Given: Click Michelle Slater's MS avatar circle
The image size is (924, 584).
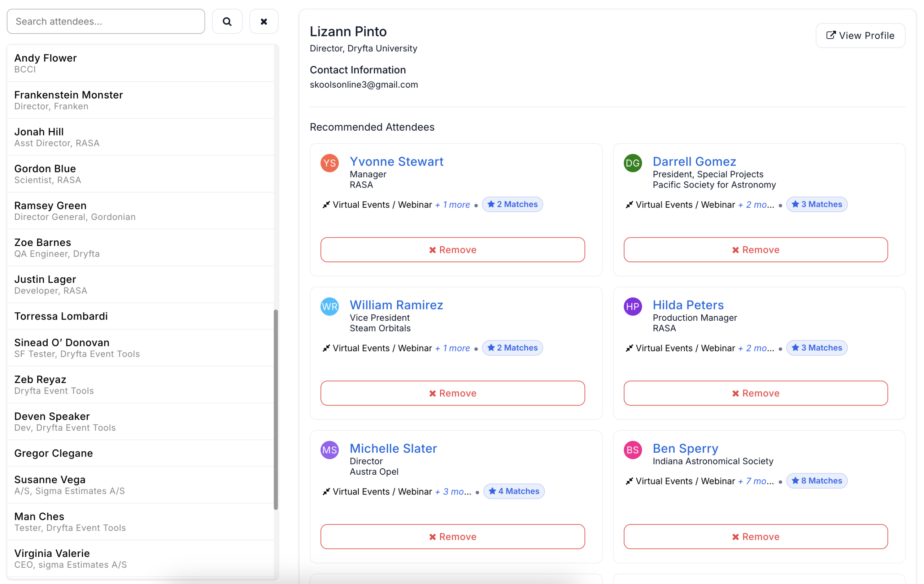Looking at the screenshot, I should click(329, 450).
